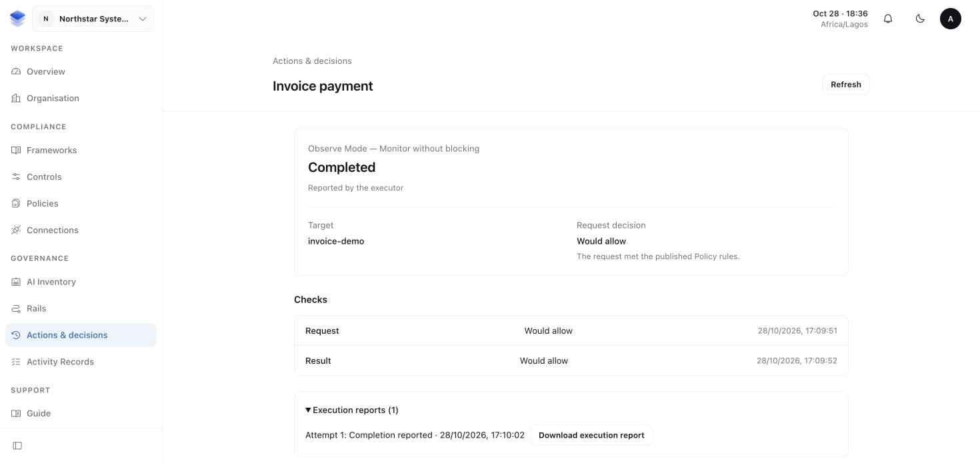Select Actions & decisions nav item
This screenshot has height=463, width=980.
[81, 335]
